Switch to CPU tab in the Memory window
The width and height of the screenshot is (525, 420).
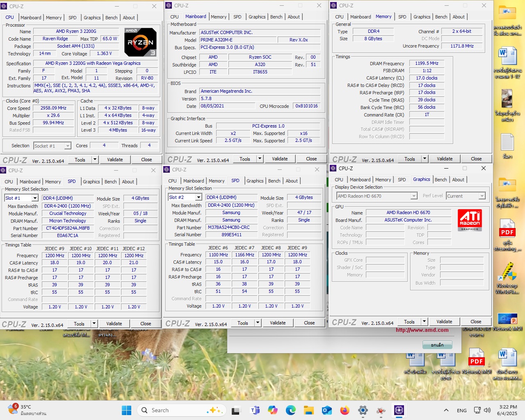pyautogui.click(x=339, y=17)
